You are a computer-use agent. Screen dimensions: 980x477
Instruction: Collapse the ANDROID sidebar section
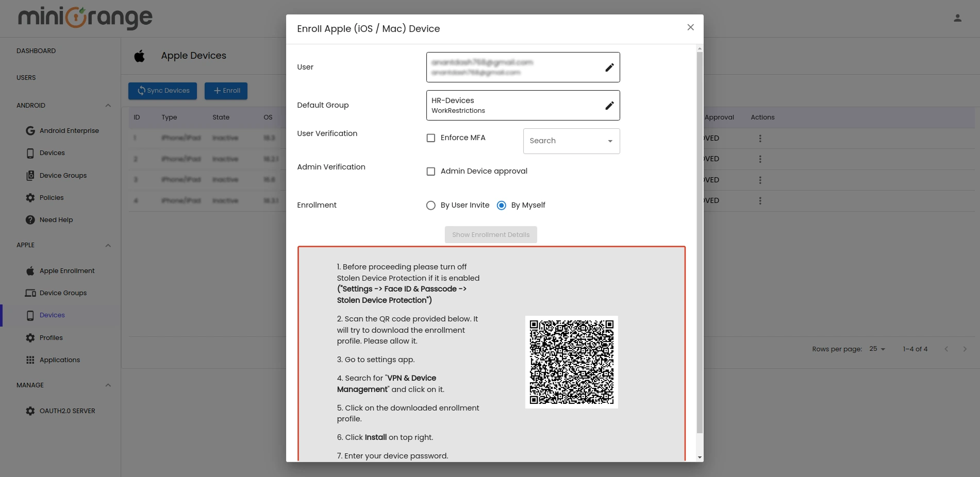point(108,105)
